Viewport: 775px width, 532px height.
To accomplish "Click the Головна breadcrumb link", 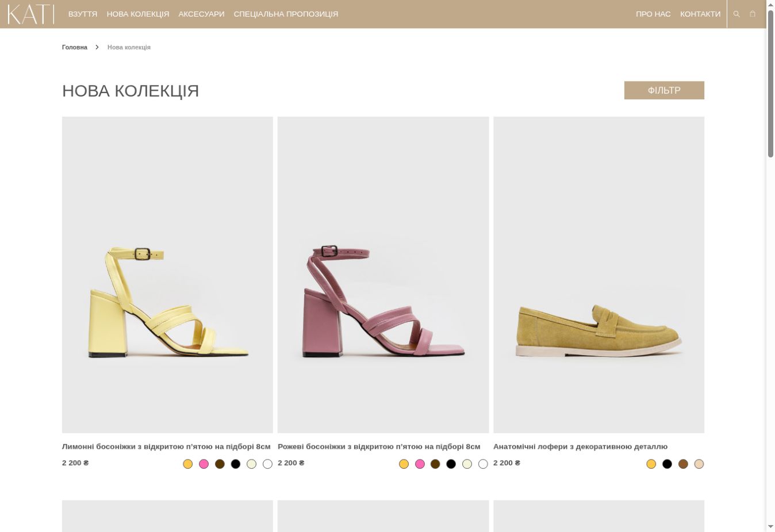I will [x=75, y=47].
